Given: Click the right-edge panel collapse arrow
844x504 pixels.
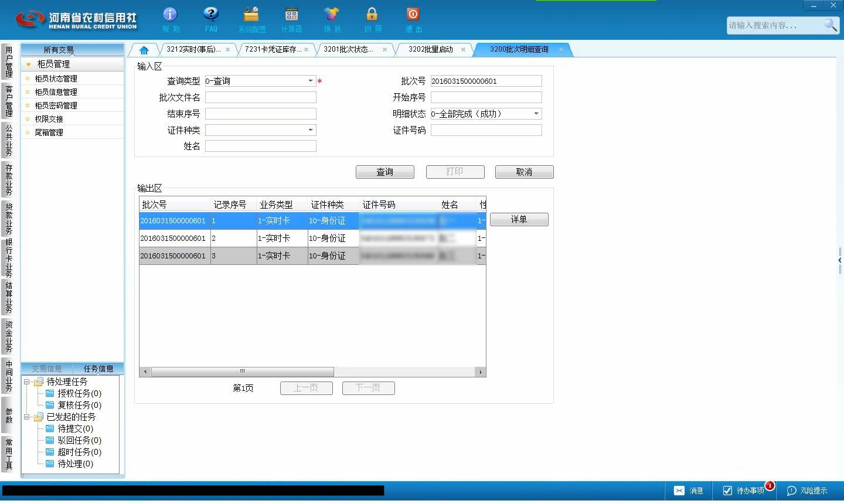Looking at the screenshot, I should pos(840,260).
